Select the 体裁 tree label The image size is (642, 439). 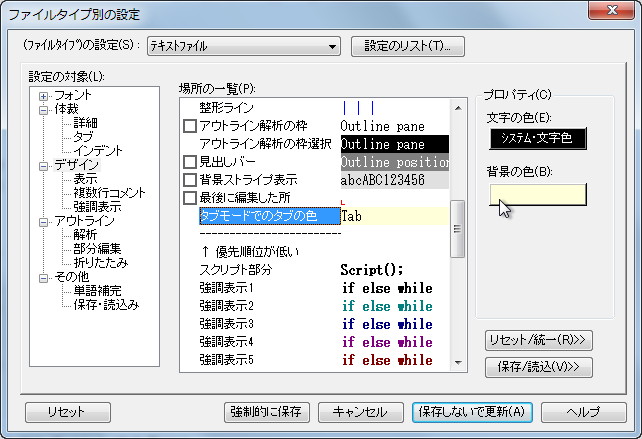tap(66, 109)
